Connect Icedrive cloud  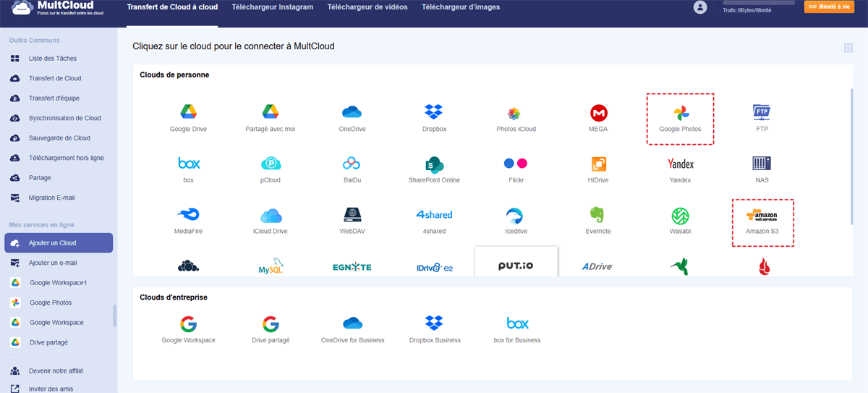516,221
